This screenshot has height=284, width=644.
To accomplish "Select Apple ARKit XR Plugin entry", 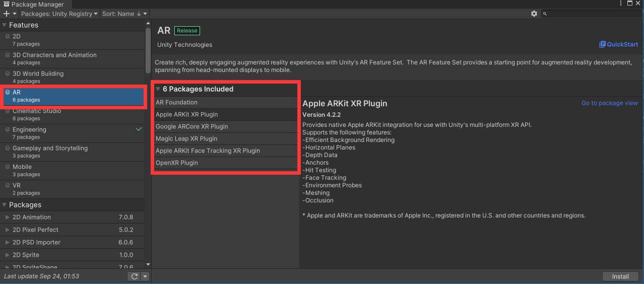I will click(226, 114).
